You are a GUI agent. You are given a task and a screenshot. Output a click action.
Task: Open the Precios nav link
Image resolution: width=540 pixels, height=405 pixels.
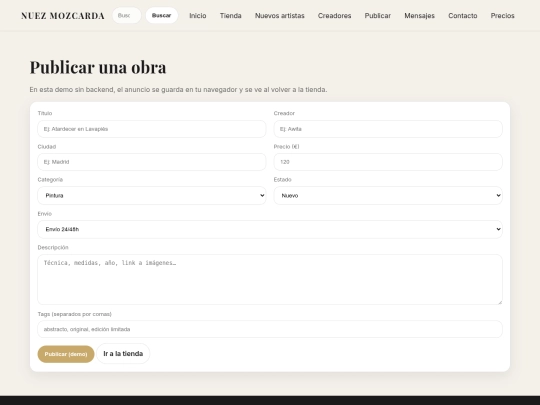tap(502, 16)
